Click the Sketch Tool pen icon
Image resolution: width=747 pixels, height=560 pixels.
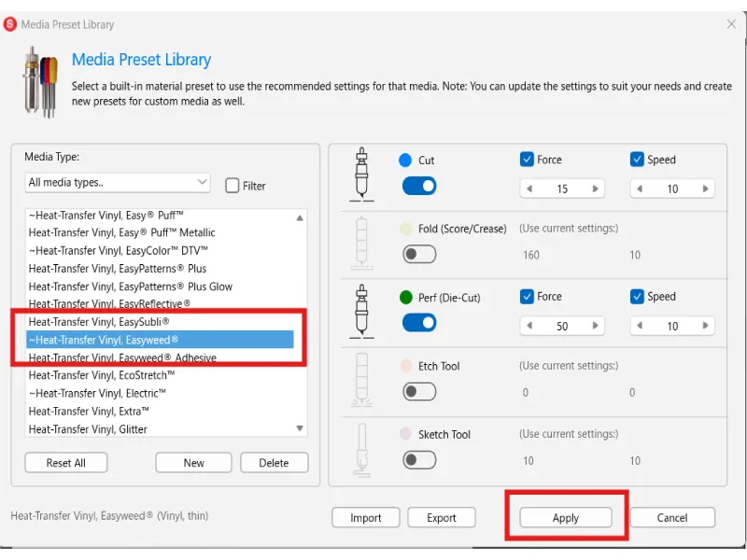[359, 448]
